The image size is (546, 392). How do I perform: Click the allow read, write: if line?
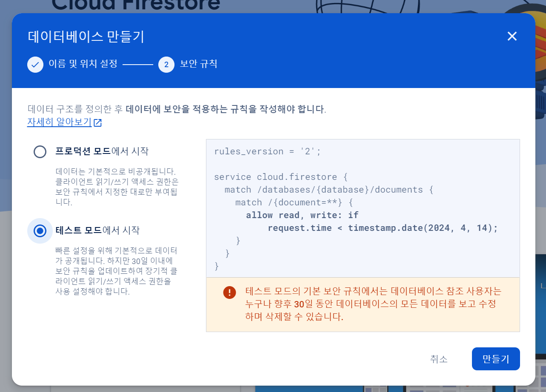coord(302,215)
